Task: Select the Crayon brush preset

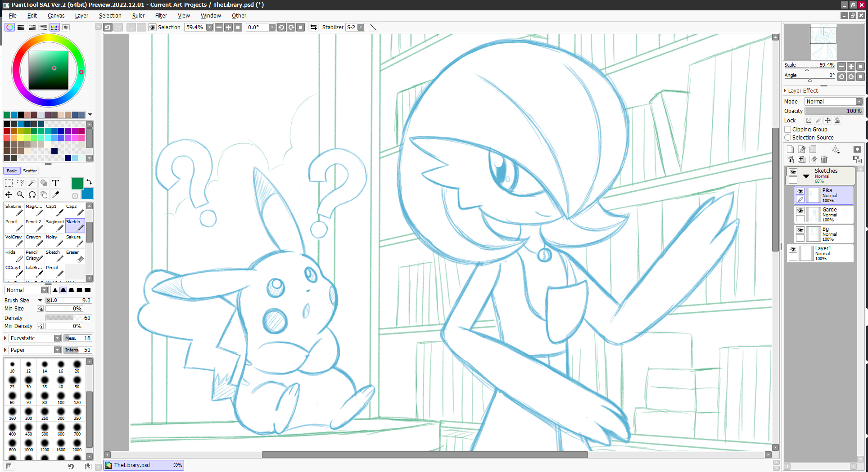Action: [35, 240]
